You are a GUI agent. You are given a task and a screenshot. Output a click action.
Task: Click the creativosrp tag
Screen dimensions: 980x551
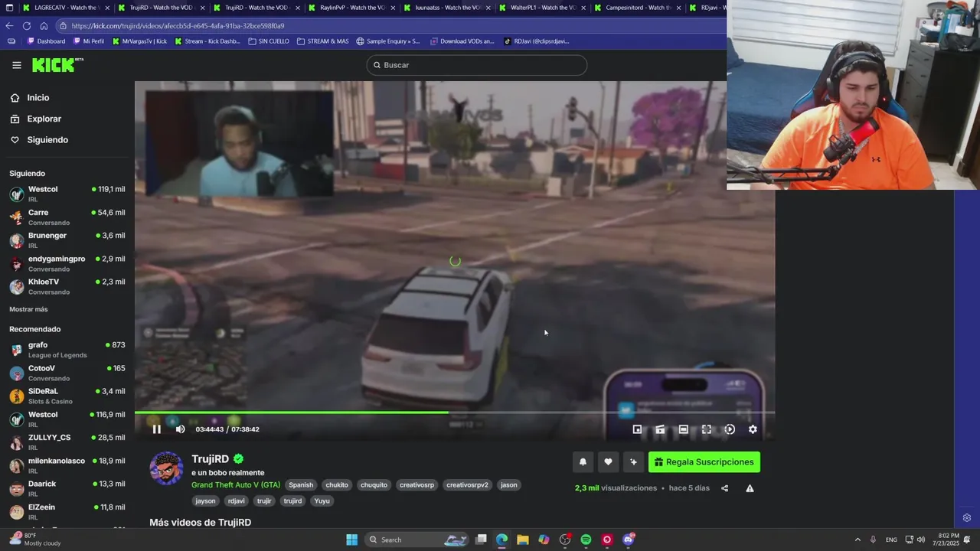416,485
